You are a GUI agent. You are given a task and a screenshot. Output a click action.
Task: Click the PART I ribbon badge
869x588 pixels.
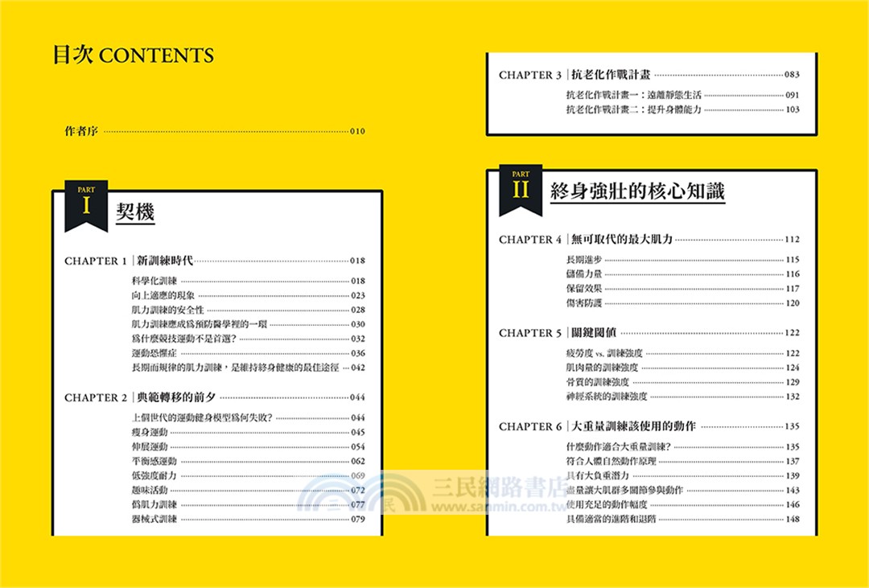[x=86, y=205]
